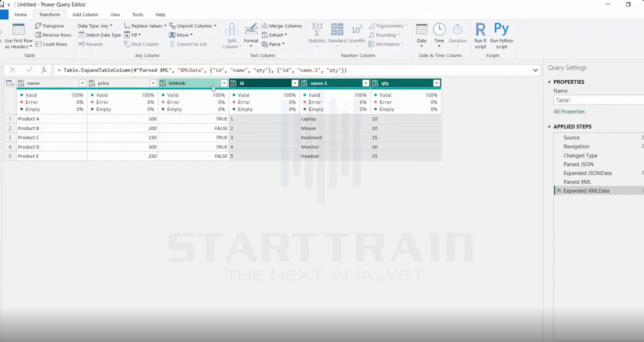Click the Count Rows icon

[38, 44]
